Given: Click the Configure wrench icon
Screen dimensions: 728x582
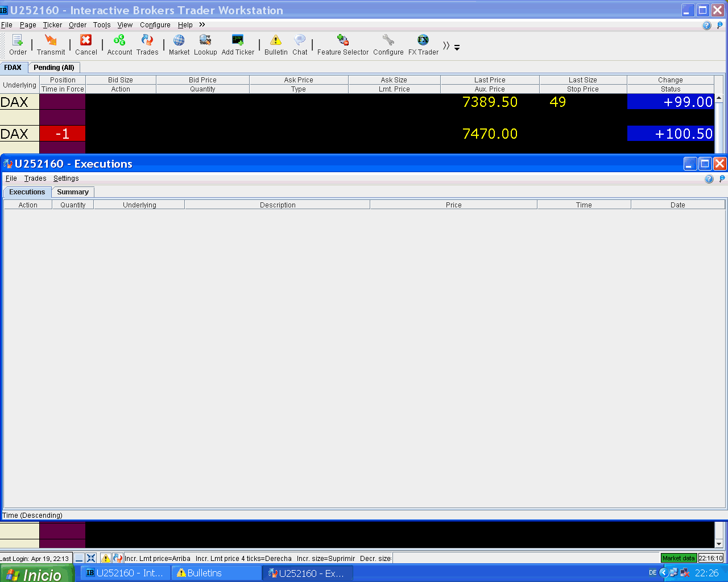Looking at the screenshot, I should tap(388, 44).
